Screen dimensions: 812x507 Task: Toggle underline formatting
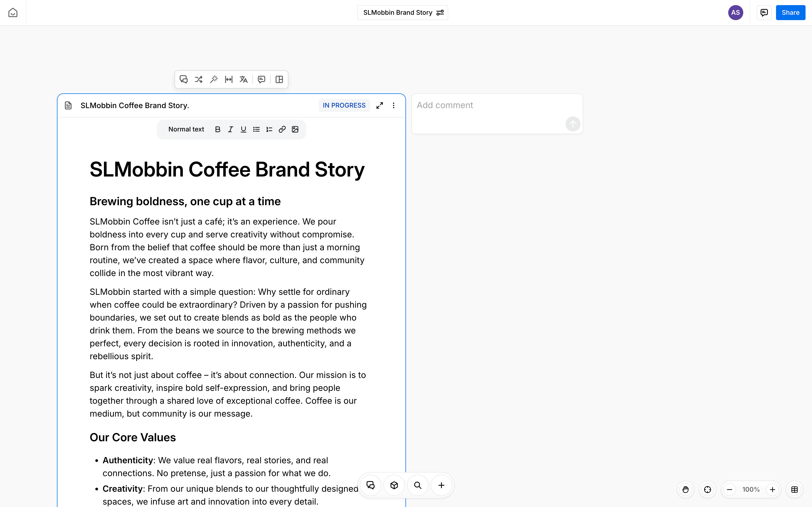coord(244,129)
